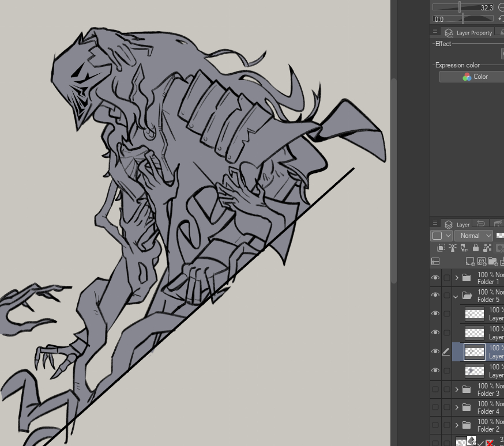The image size is (504, 446).
Task: Set as Reference Layer using lighthouse icon
Action: coord(453,248)
